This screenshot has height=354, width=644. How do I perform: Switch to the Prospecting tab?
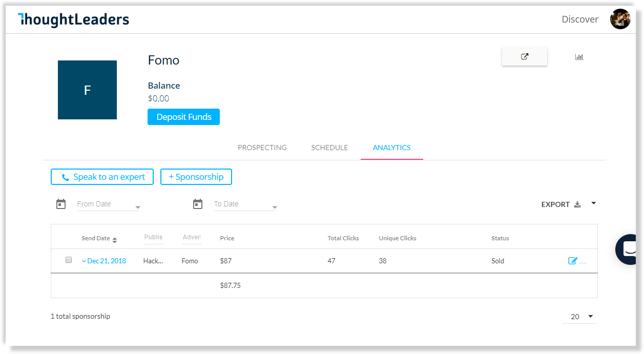pyautogui.click(x=262, y=148)
